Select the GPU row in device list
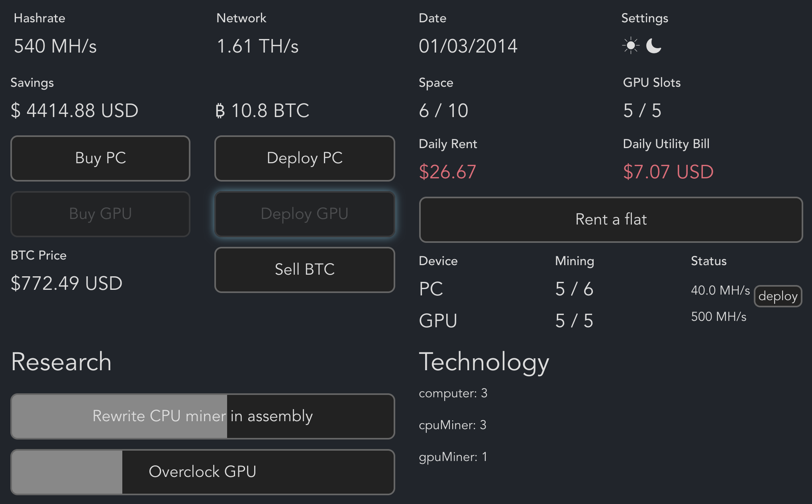Image resolution: width=812 pixels, height=504 pixels. 438,320
